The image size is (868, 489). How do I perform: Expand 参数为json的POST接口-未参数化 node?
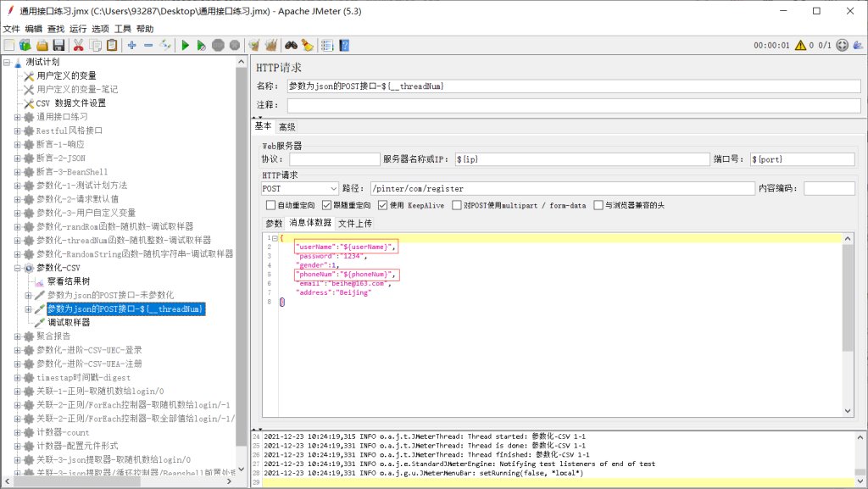[28, 296]
